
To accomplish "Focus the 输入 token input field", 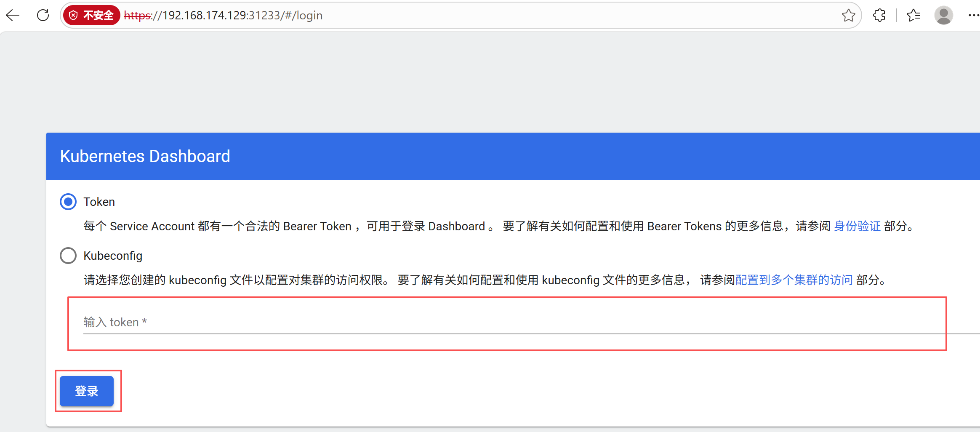I will click(532, 323).
